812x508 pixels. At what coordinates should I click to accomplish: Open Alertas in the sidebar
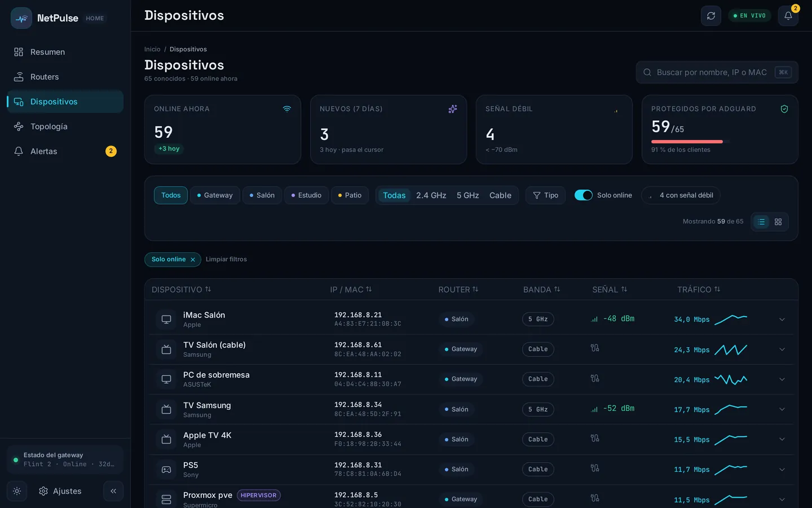click(x=65, y=151)
